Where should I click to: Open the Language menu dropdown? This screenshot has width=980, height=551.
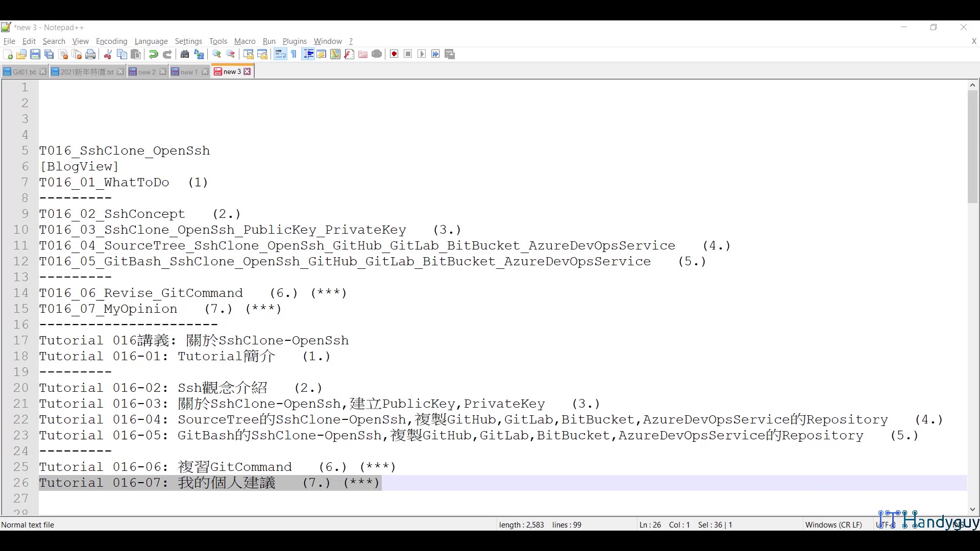coord(151,41)
